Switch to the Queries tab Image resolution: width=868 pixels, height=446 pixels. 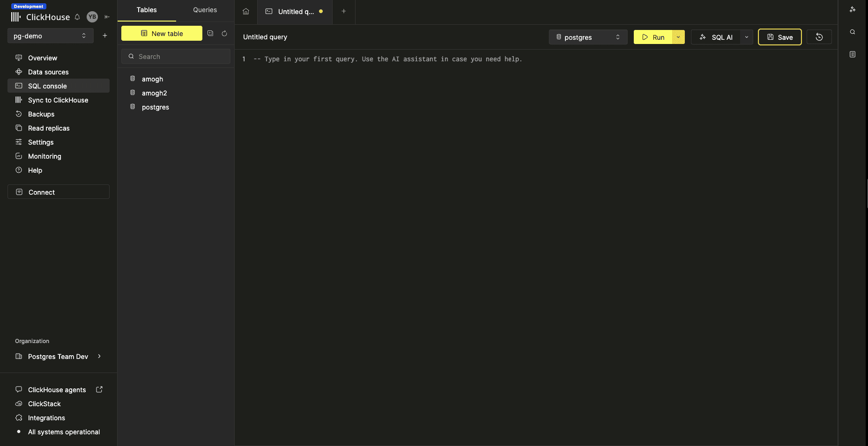[x=205, y=10]
